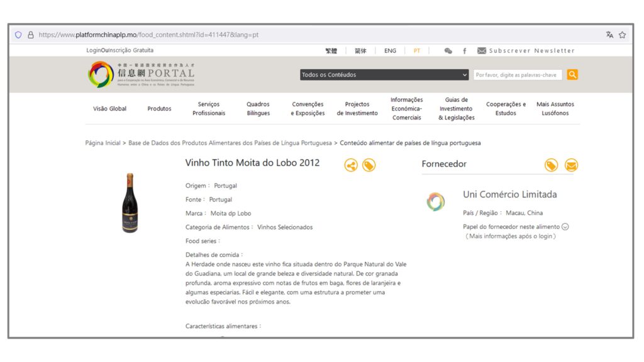
Task: Open the Facebook page icon
Action: tap(465, 51)
